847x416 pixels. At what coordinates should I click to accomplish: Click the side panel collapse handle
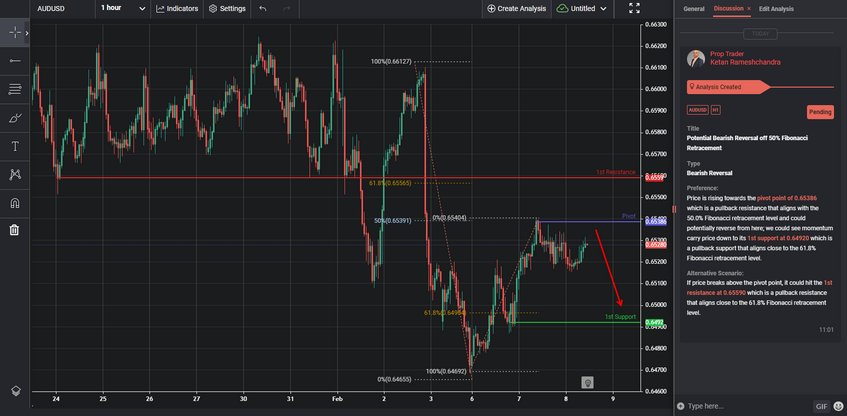[x=673, y=209]
